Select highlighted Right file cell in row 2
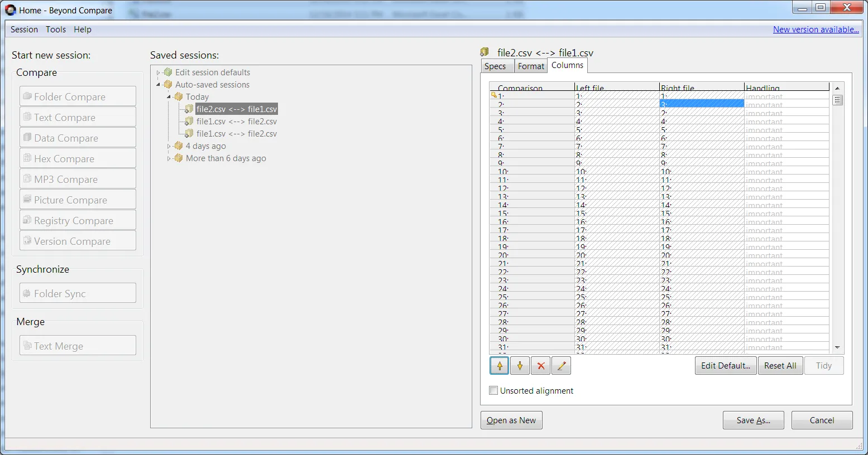 pos(702,104)
